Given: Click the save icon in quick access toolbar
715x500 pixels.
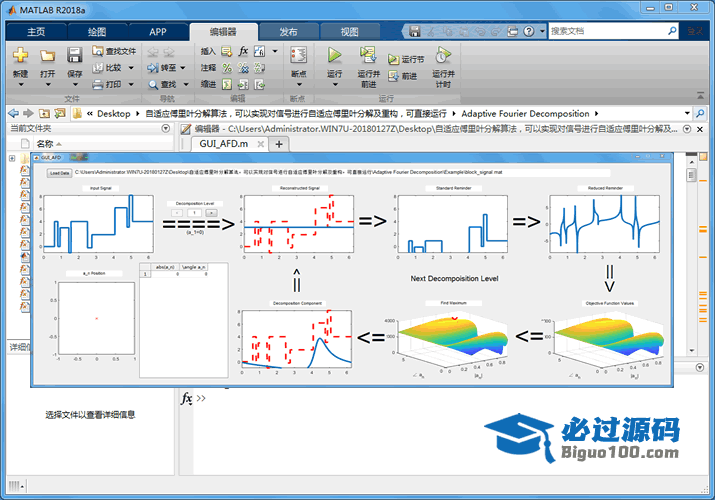Looking at the screenshot, I should [414, 31].
